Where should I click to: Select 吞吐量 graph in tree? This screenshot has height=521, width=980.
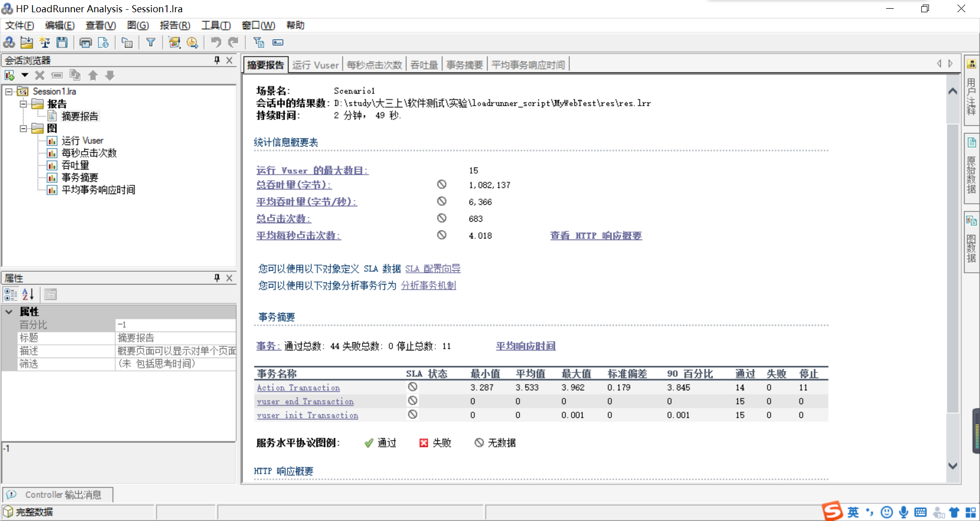tap(75, 165)
